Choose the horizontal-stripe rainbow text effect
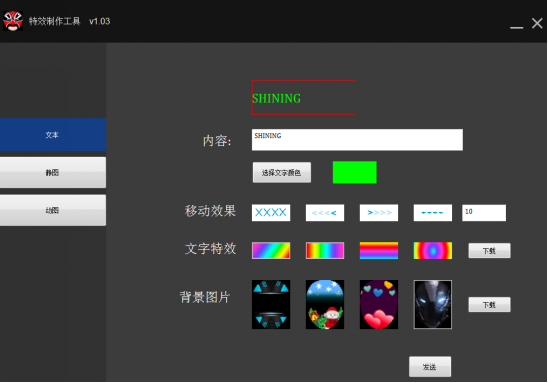 (x=379, y=250)
